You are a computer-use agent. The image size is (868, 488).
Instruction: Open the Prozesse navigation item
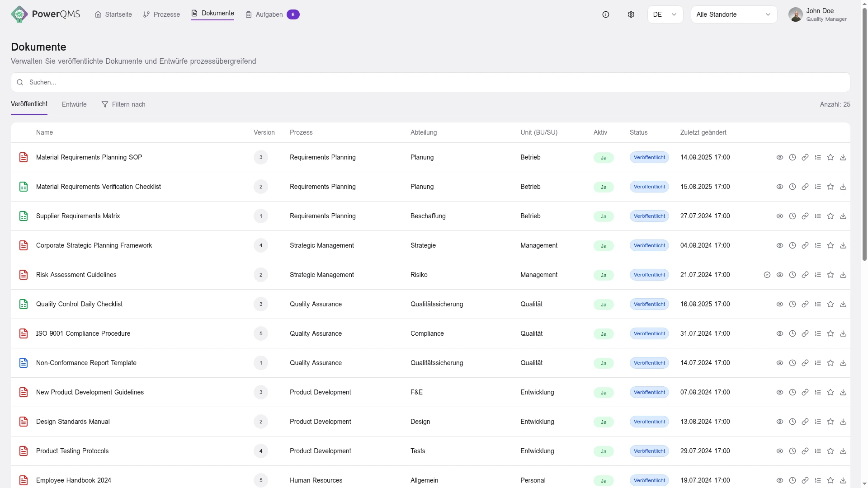[161, 14]
